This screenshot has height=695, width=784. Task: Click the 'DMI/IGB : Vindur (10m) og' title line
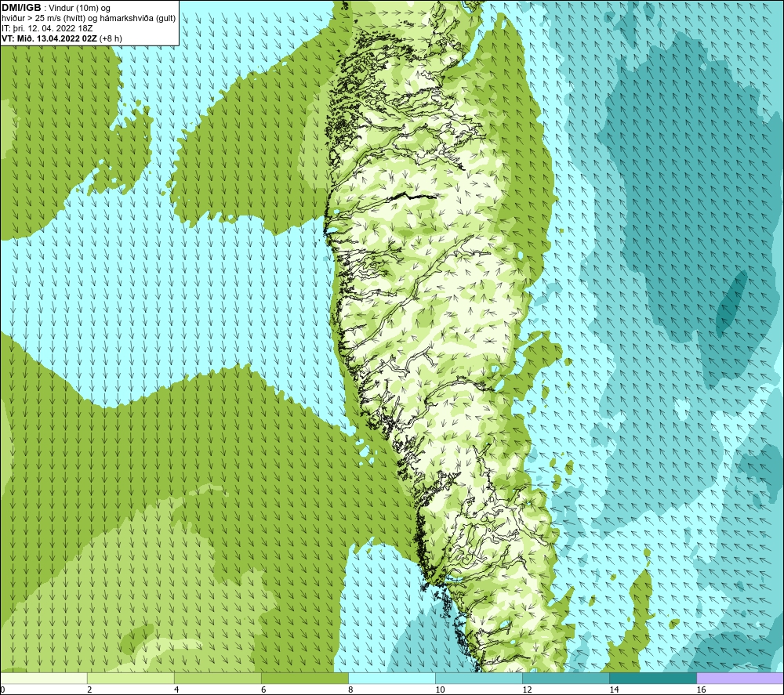[56, 8]
